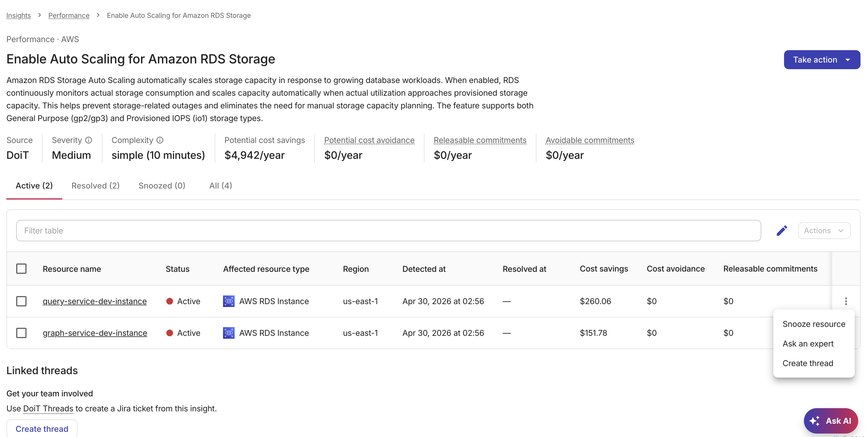Click Cost avoidance column header
Image resolution: width=868 pixels, height=437 pixels.
tap(676, 269)
